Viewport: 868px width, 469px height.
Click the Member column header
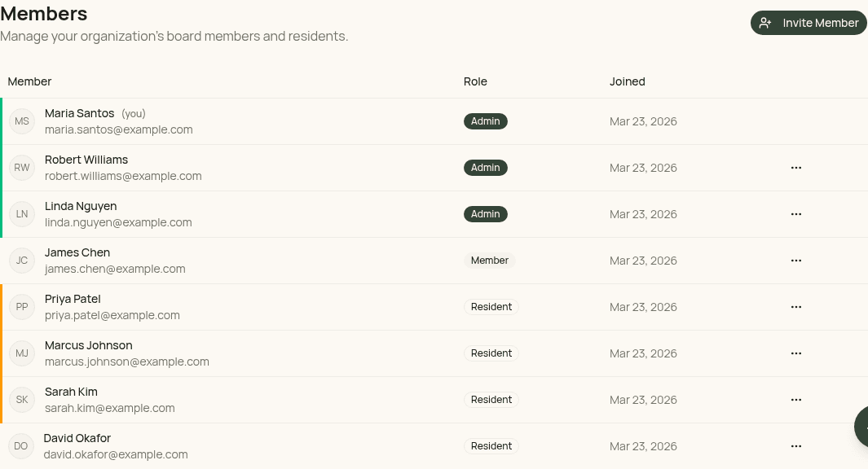29,81
